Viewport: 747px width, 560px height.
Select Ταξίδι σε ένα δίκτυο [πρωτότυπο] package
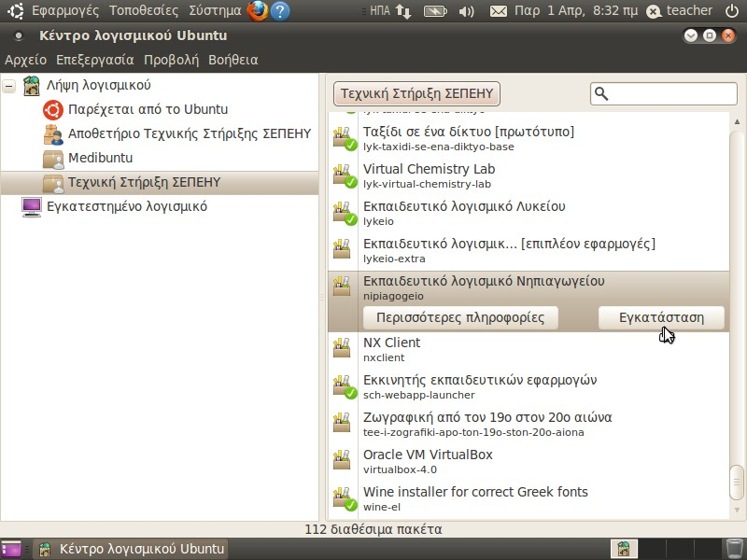(529, 138)
